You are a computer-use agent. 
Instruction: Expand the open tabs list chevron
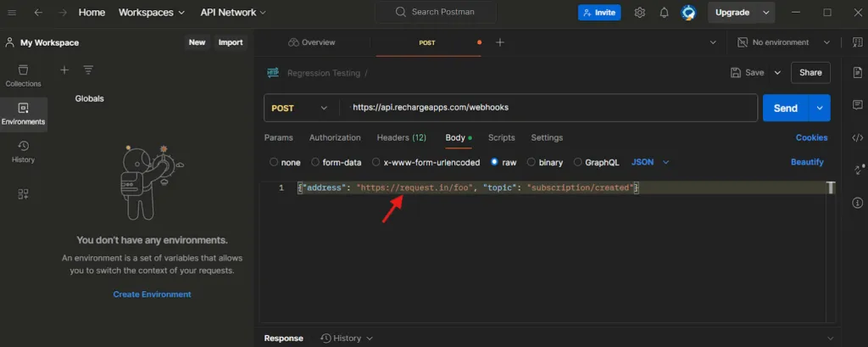tap(713, 42)
